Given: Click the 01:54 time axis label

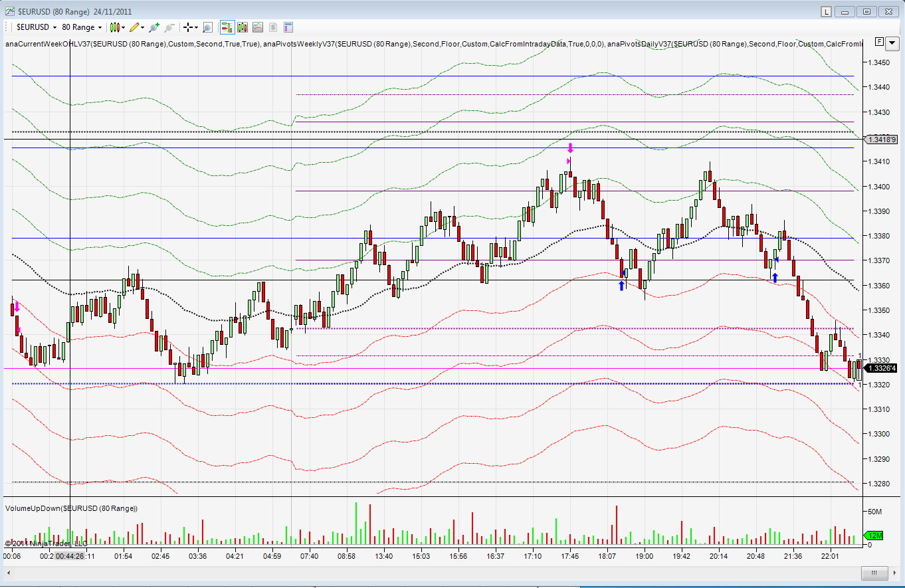Looking at the screenshot, I should point(124,556).
